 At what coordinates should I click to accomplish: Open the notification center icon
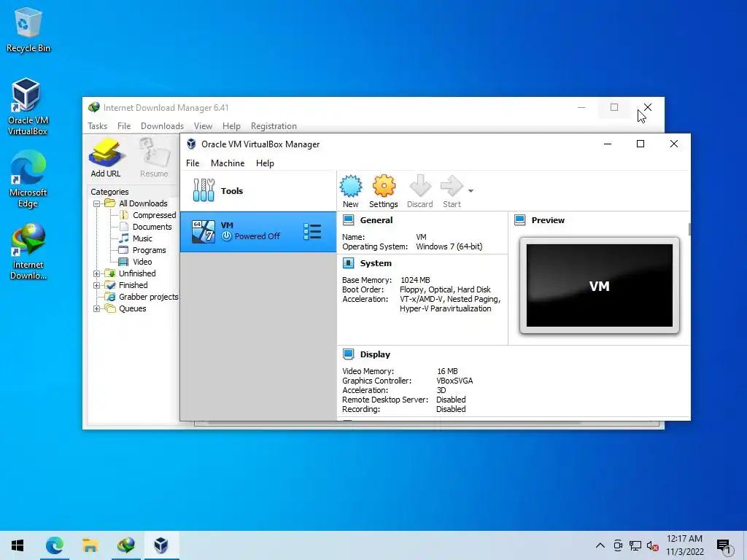click(x=724, y=547)
